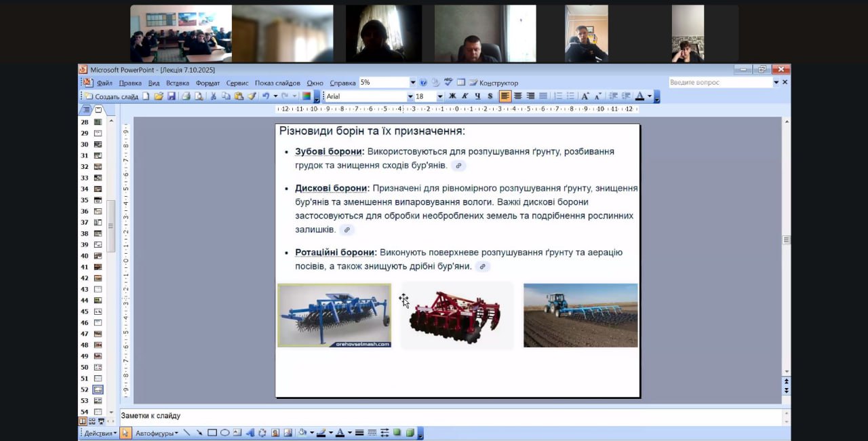The height and width of the screenshot is (441, 868).
Task: Open the Автофигуры dropdown menu
Action: (x=157, y=433)
